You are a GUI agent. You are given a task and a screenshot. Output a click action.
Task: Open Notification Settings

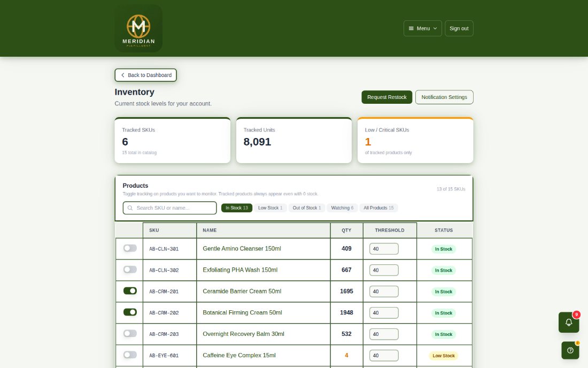click(x=444, y=97)
